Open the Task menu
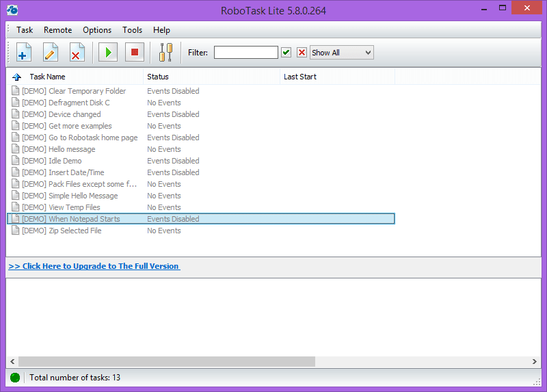 click(x=25, y=30)
